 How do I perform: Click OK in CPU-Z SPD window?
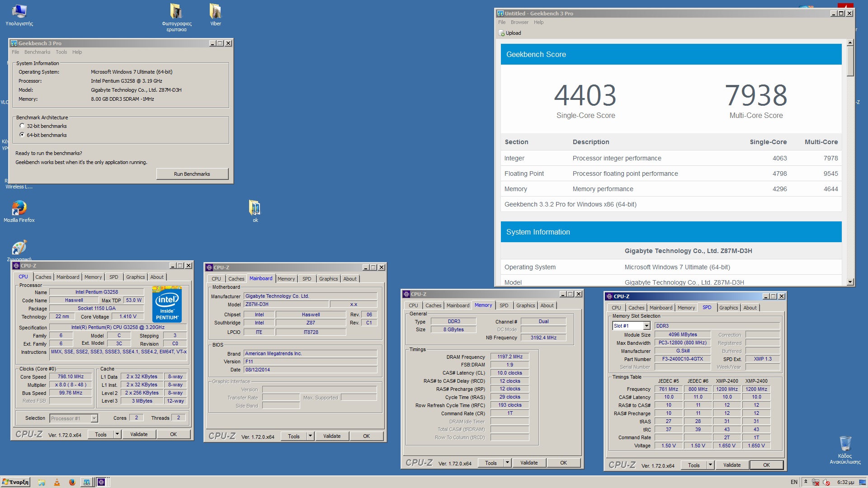click(766, 465)
